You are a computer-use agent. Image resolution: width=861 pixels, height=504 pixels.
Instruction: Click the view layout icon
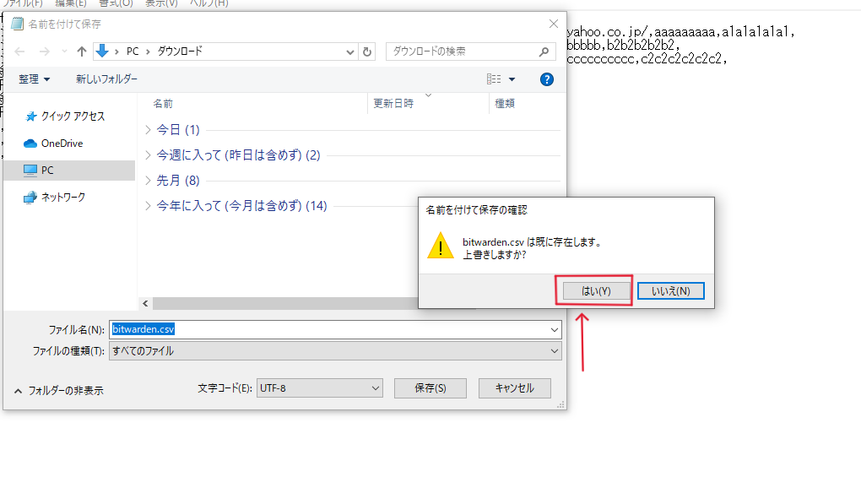[494, 79]
